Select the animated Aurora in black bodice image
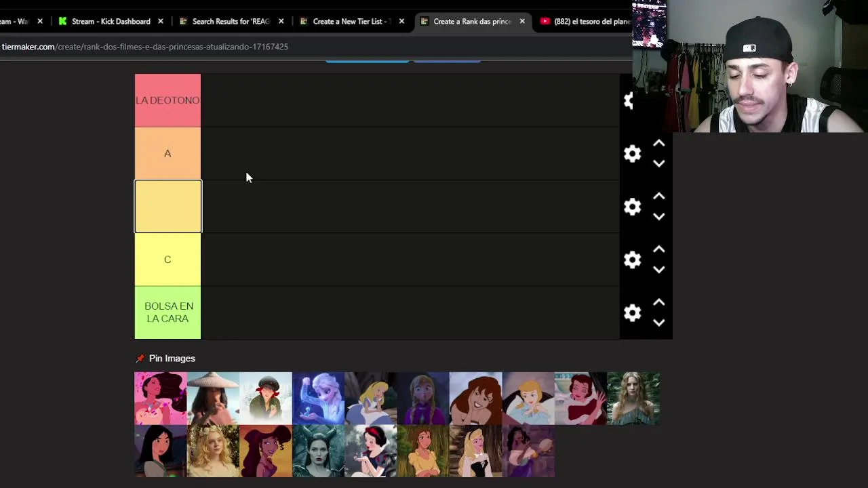Viewport: 868px width, 488px height. coord(476,451)
